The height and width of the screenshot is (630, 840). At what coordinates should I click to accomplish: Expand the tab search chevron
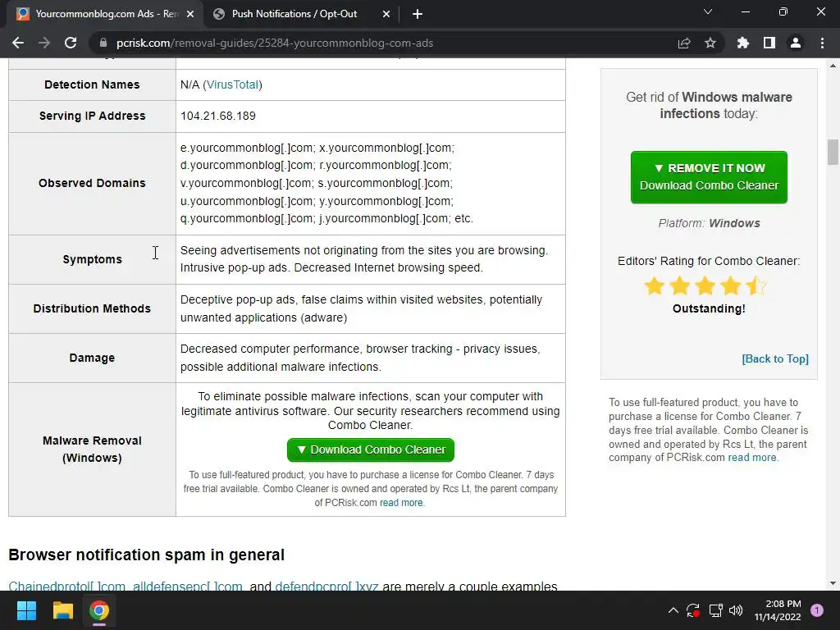(x=708, y=11)
